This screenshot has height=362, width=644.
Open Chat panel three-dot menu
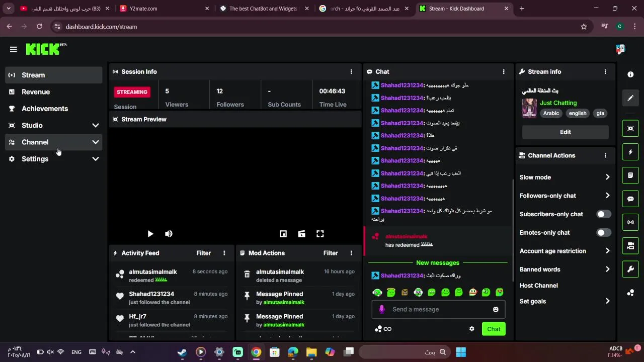504,72
